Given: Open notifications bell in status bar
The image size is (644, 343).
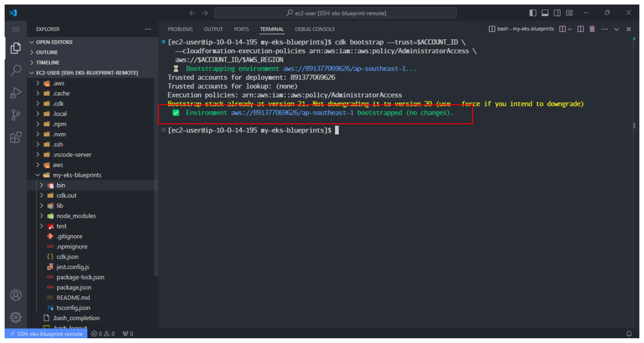Looking at the screenshot, I should (x=629, y=333).
